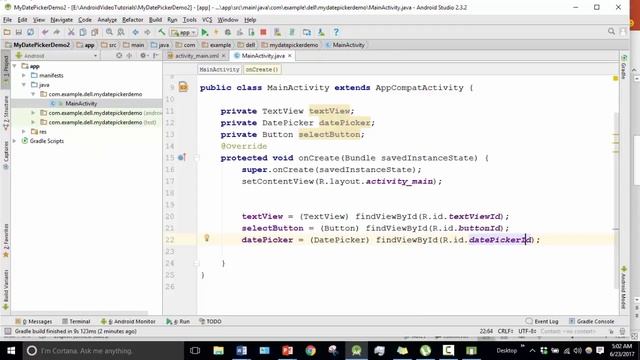Open the TODO tool window button

[210, 321]
